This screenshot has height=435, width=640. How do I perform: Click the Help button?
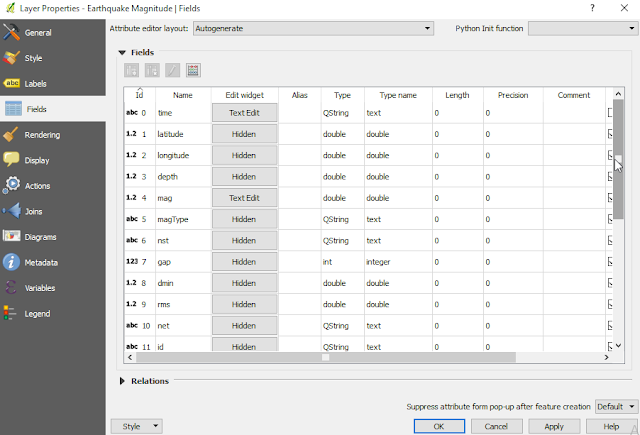click(611, 426)
